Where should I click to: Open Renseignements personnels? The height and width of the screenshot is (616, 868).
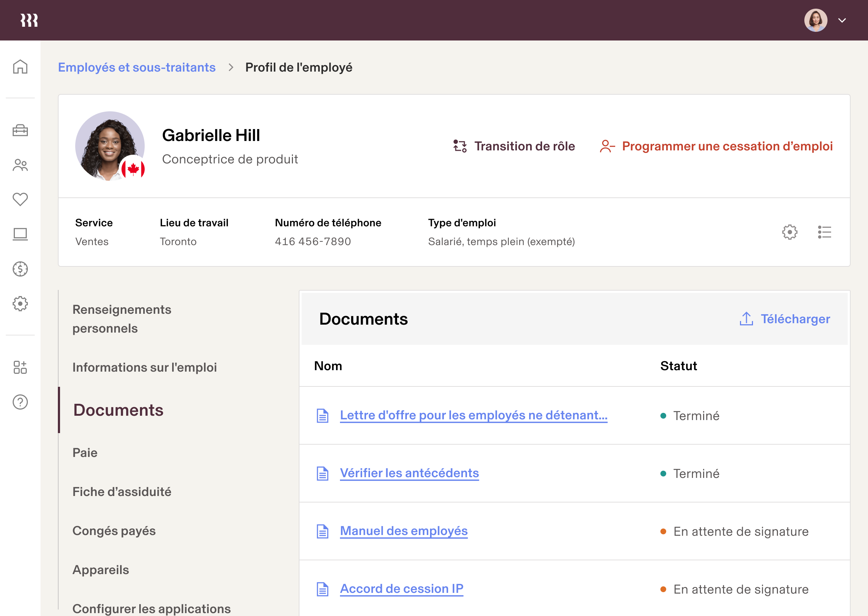pos(122,318)
